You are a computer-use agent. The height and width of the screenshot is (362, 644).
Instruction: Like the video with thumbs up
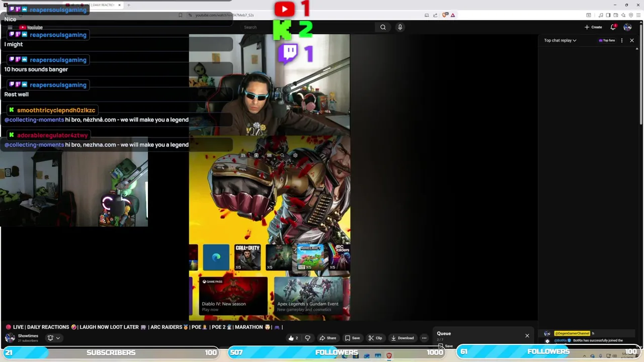(293, 338)
